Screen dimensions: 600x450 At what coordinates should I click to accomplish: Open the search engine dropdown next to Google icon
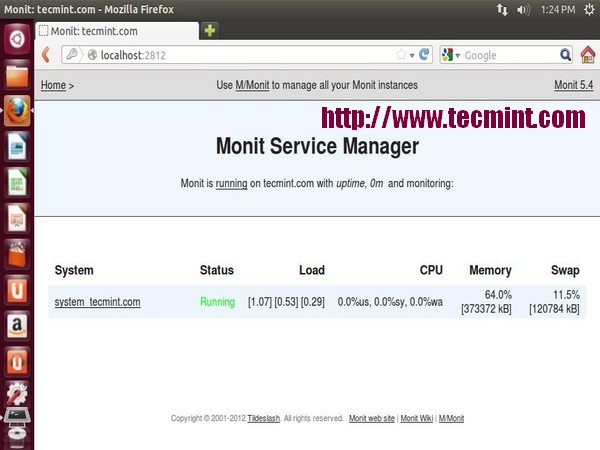click(458, 55)
